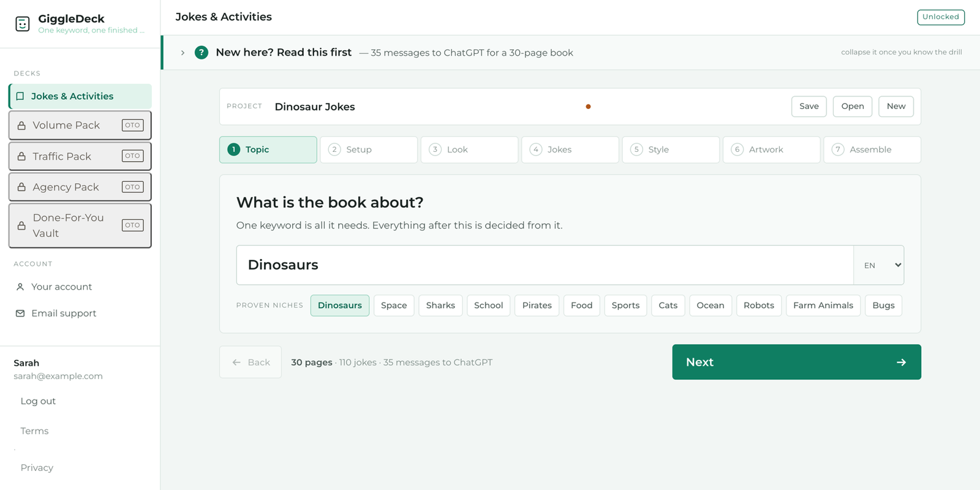The height and width of the screenshot is (490, 980).
Task: Open the Jokes & Activities deck
Action: point(80,96)
